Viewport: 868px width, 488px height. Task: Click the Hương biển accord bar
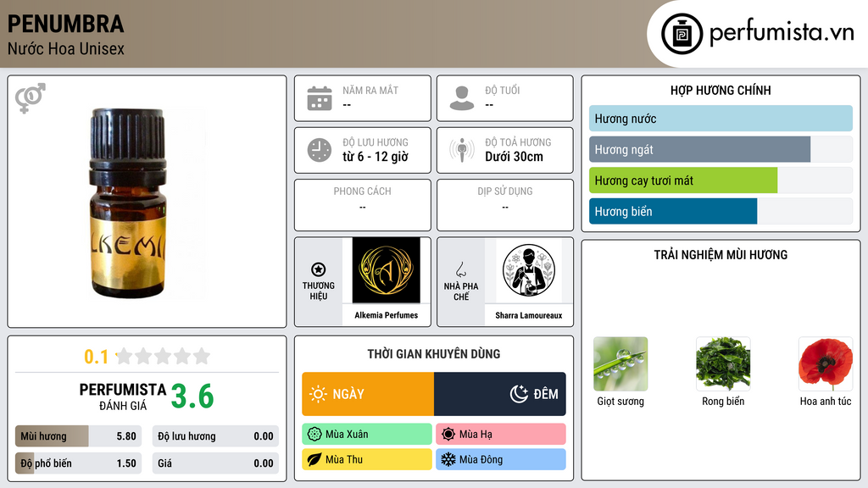[x=721, y=211]
